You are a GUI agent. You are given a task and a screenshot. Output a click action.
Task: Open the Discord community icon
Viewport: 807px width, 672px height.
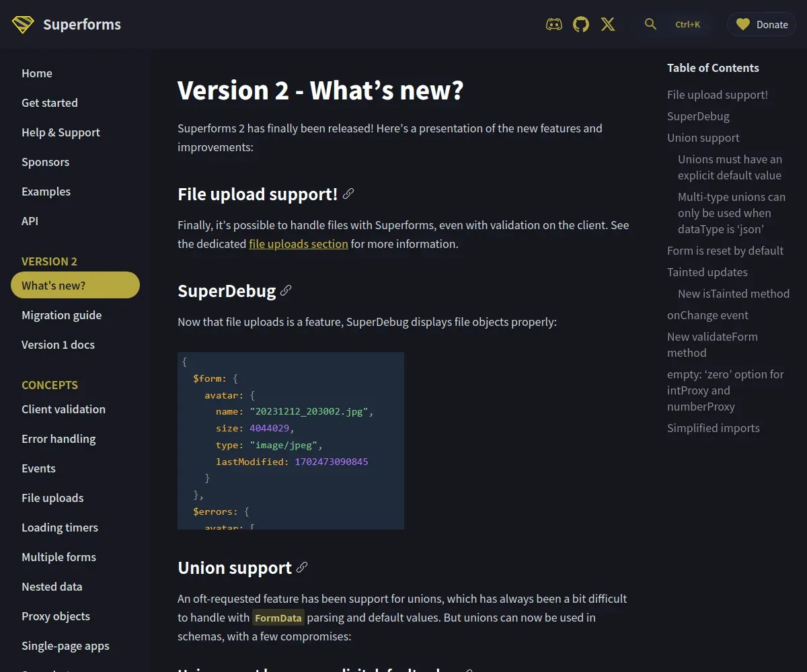click(x=554, y=25)
